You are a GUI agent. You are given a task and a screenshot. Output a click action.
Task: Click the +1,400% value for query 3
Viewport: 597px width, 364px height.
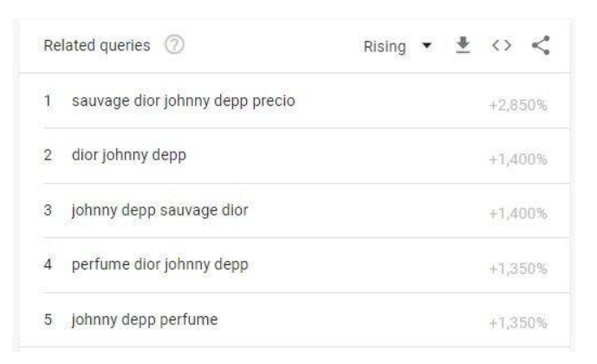coord(525,212)
